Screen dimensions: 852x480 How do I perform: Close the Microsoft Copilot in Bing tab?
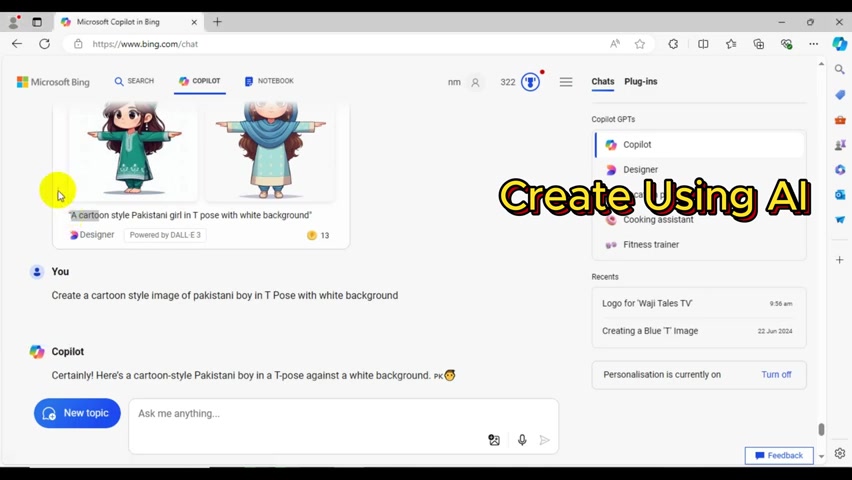[x=194, y=22]
